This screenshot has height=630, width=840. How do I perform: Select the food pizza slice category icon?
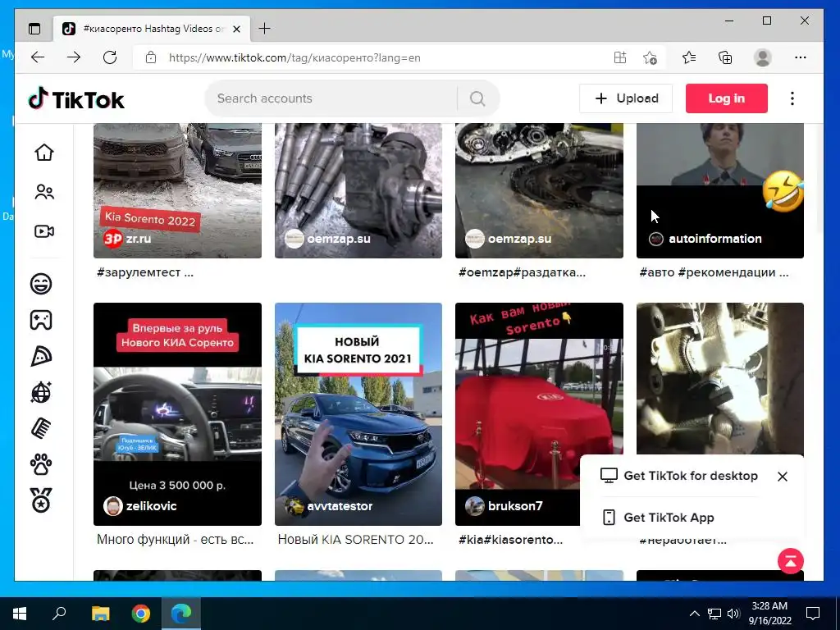[x=41, y=356]
